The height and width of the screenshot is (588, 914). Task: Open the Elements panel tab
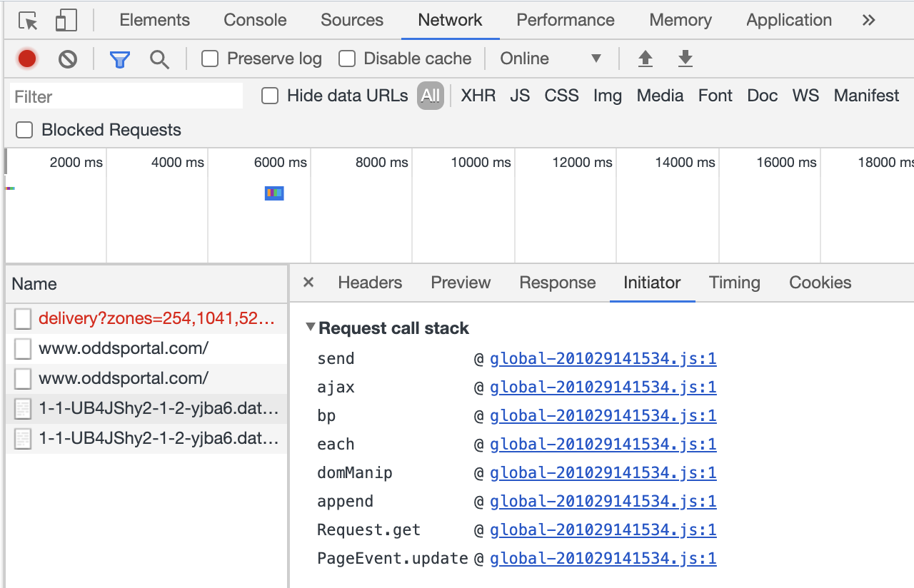[155, 20]
